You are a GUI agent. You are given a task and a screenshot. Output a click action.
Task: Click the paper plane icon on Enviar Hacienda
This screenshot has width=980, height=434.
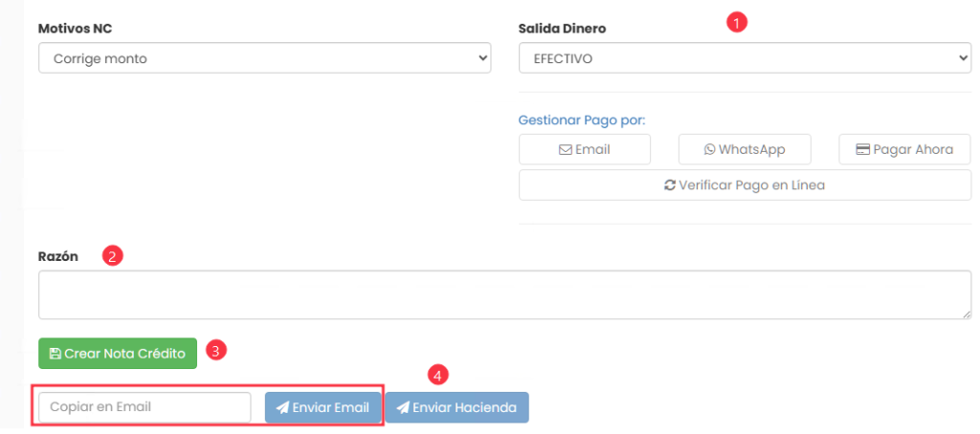pos(403,408)
